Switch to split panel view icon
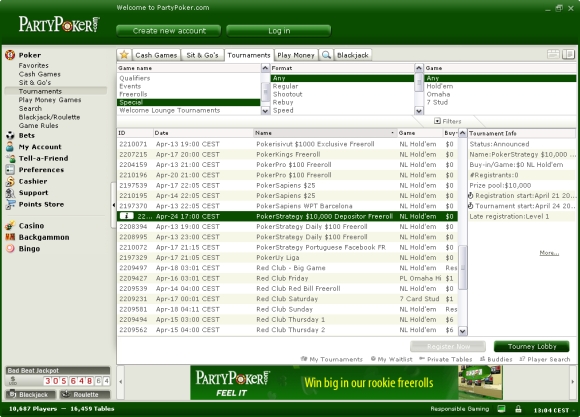Image resolution: width=580 pixels, height=417 pixels. [x=568, y=54]
